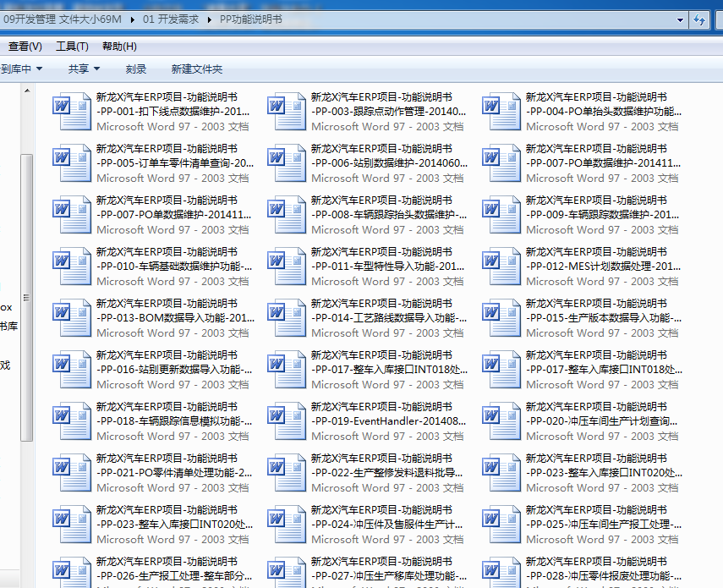
Task: Expand the arrow after 01 开发需求
Action: tap(210, 19)
